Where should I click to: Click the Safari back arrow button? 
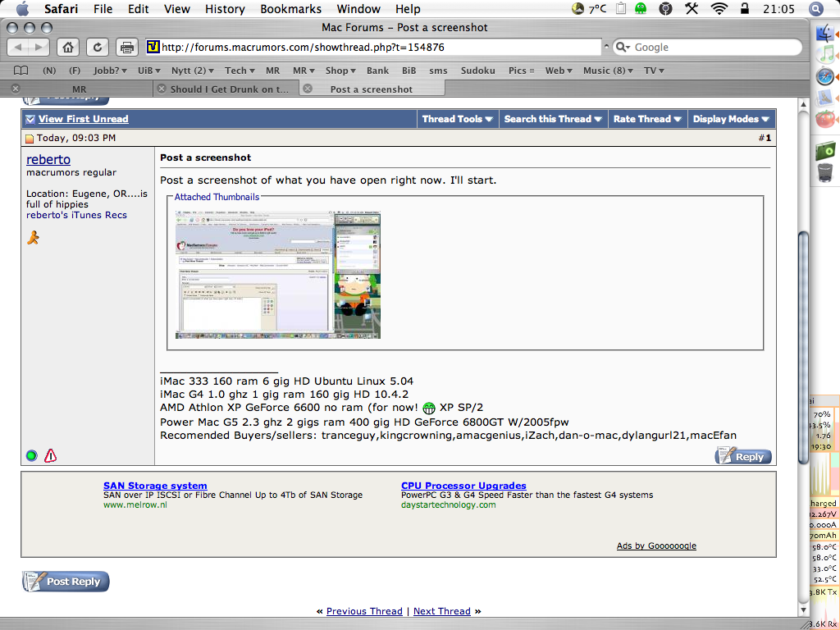pos(18,47)
